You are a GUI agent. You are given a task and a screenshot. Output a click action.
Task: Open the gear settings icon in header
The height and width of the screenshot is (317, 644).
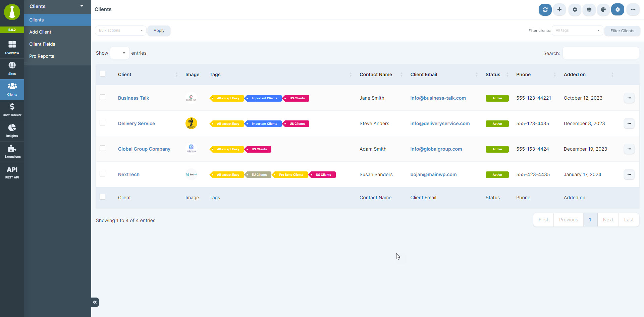[x=575, y=10]
